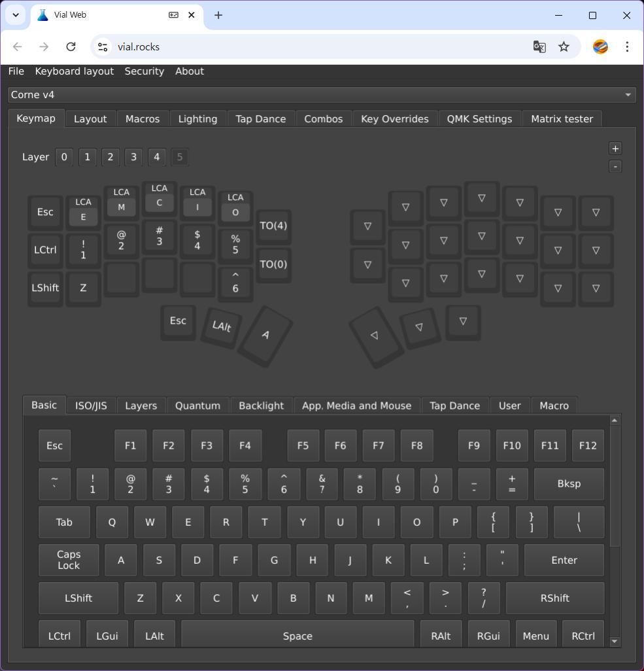Switch to the Macros tab

pos(143,119)
